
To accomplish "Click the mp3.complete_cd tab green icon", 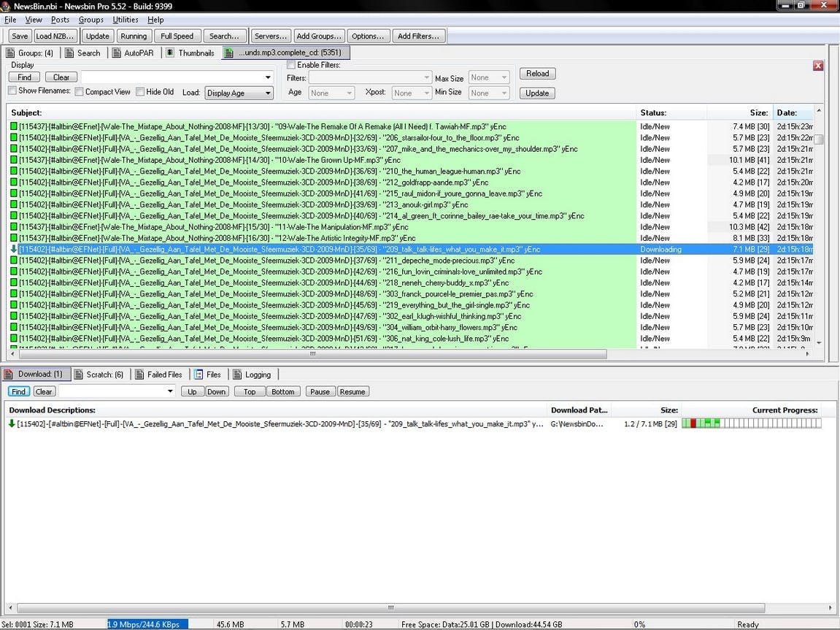I will pyautogui.click(x=229, y=53).
